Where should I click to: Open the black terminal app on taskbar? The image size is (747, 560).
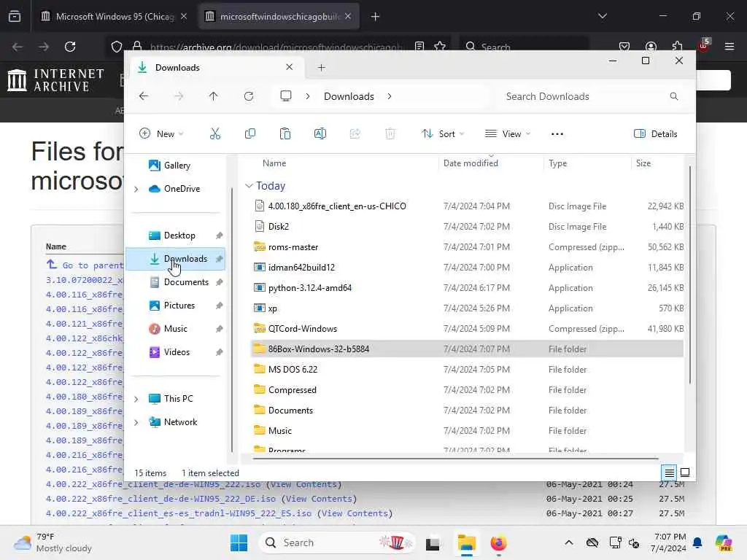pos(433,543)
